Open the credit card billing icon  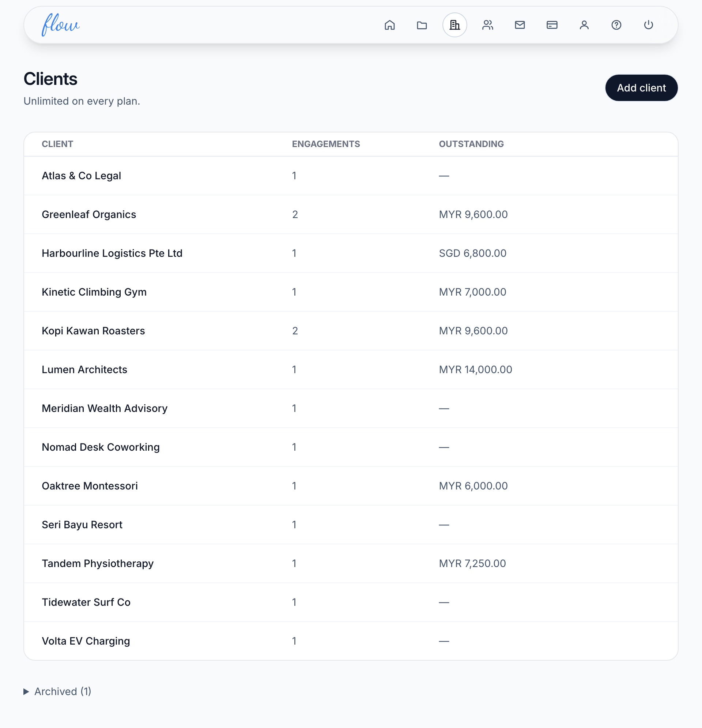click(x=552, y=25)
